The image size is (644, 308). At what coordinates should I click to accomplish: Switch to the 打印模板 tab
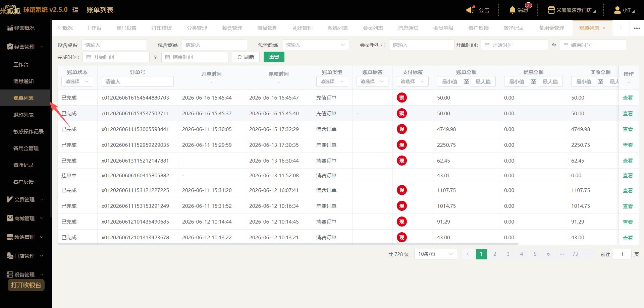[x=162, y=28]
